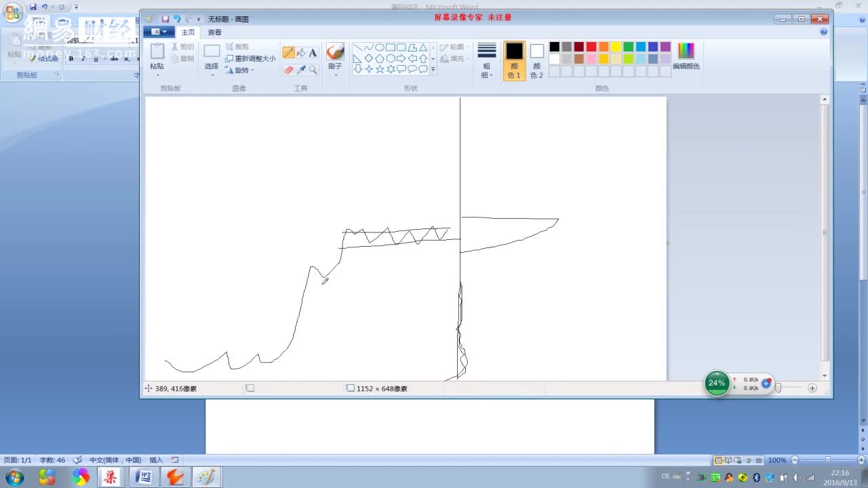868x488 pixels.
Task: Open the Rotate option
Action: pyautogui.click(x=239, y=70)
